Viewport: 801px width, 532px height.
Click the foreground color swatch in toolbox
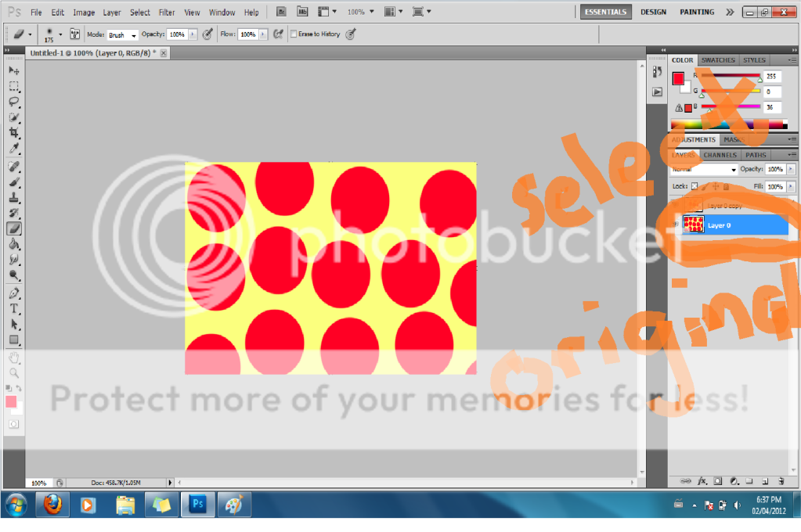[x=11, y=401]
